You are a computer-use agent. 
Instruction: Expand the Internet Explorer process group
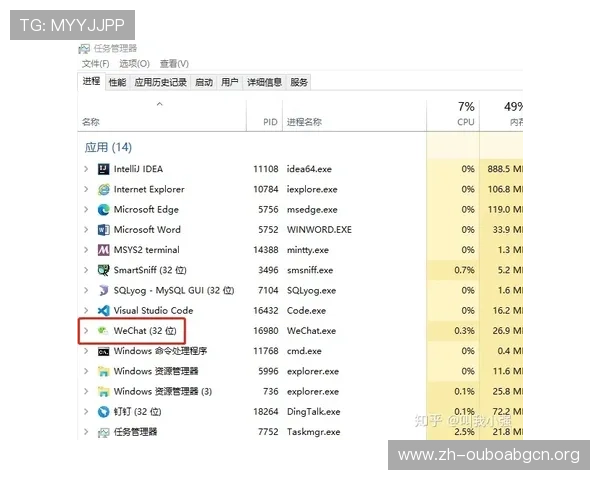86,189
